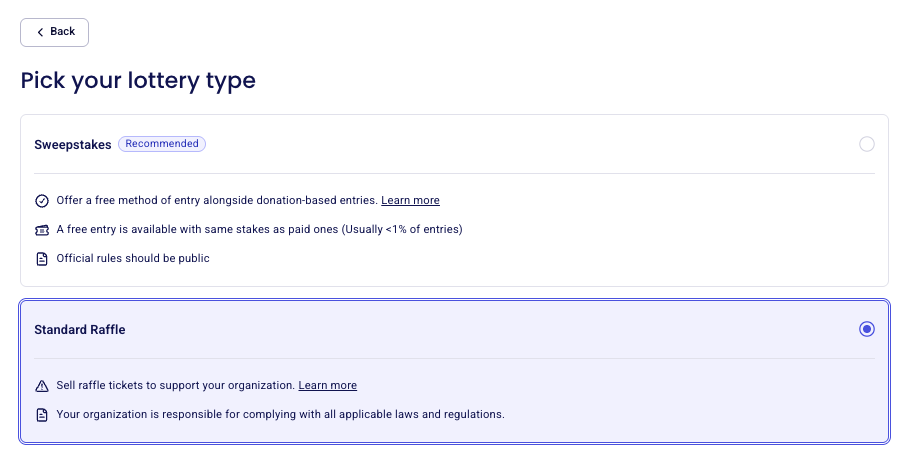Click the Sell raffle tickets description text
This screenshot has height=473, width=913.
coord(176,385)
